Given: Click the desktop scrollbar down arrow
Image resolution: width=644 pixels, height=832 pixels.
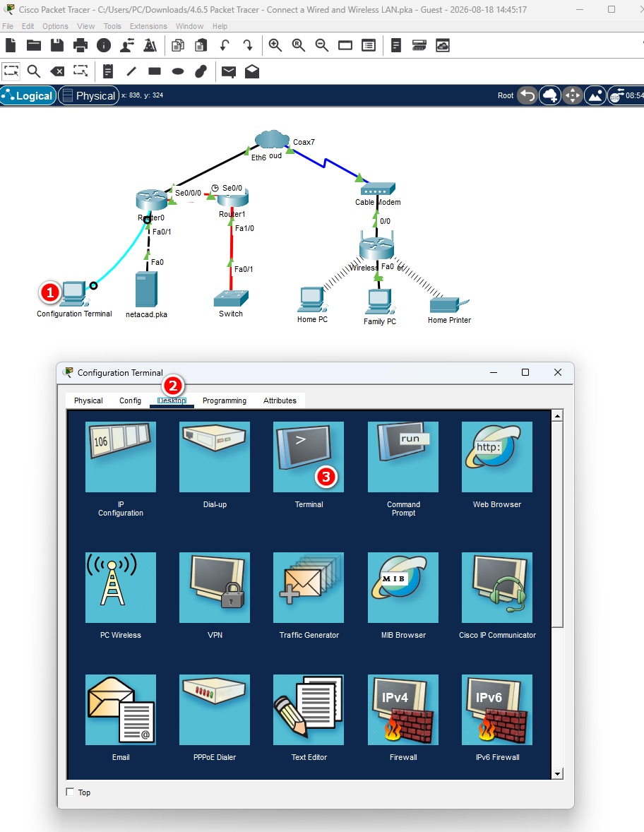Looking at the screenshot, I should pyautogui.click(x=557, y=773).
